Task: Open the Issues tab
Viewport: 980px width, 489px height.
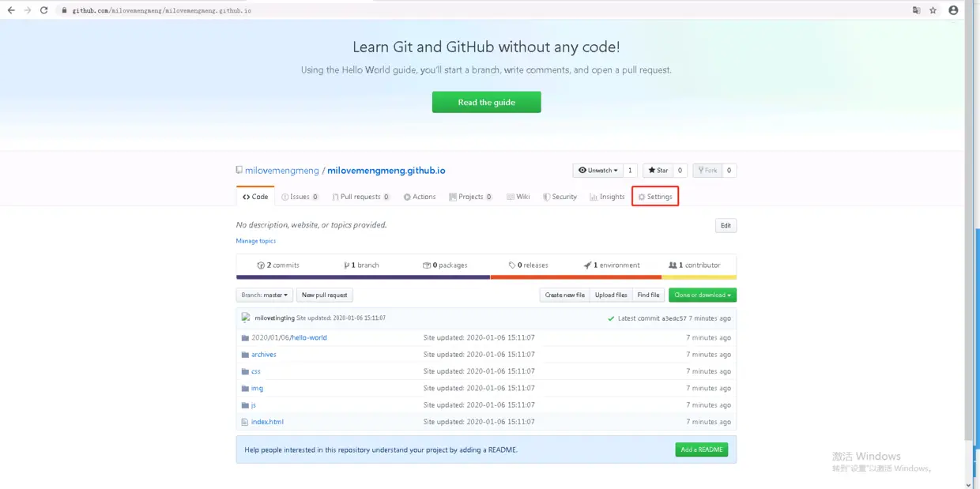Action: coord(300,197)
